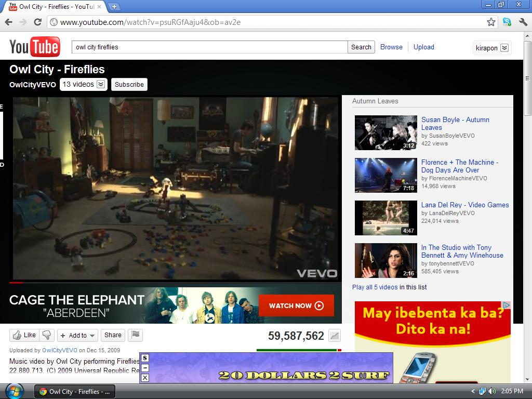Click Play all 5 videos link
This screenshot has width=532, height=399.
[x=375, y=287]
